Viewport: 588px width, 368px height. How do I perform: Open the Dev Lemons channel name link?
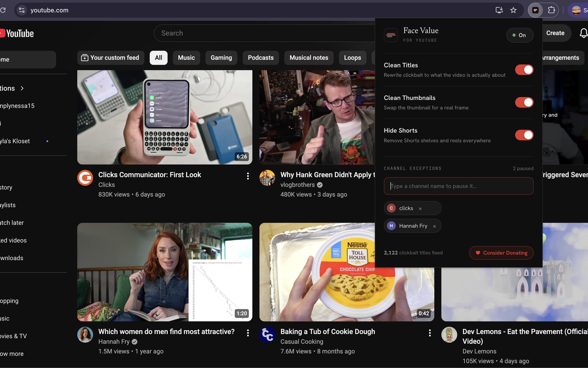(x=479, y=351)
